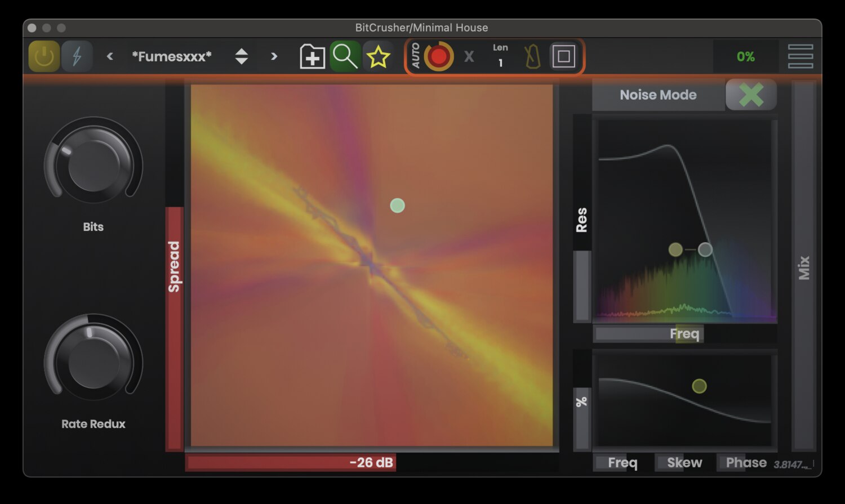Close Noise Mode with the green X
This screenshot has width=845, height=504.
[x=751, y=95]
